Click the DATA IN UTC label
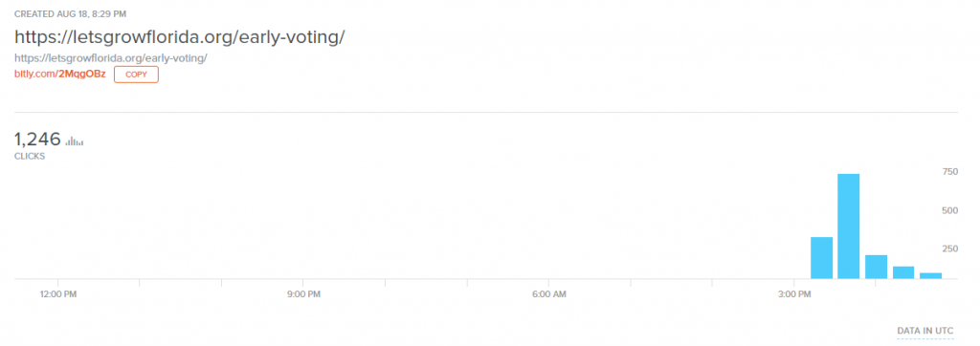The width and height of the screenshot is (980, 346). [926, 331]
